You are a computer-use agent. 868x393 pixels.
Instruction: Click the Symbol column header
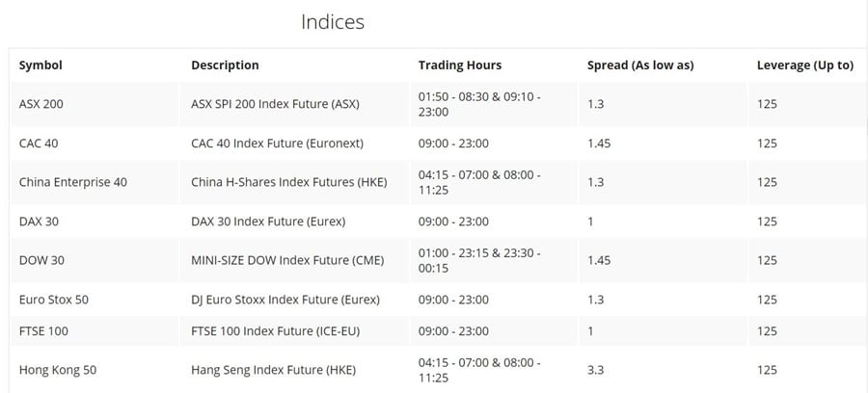pyautogui.click(x=41, y=65)
